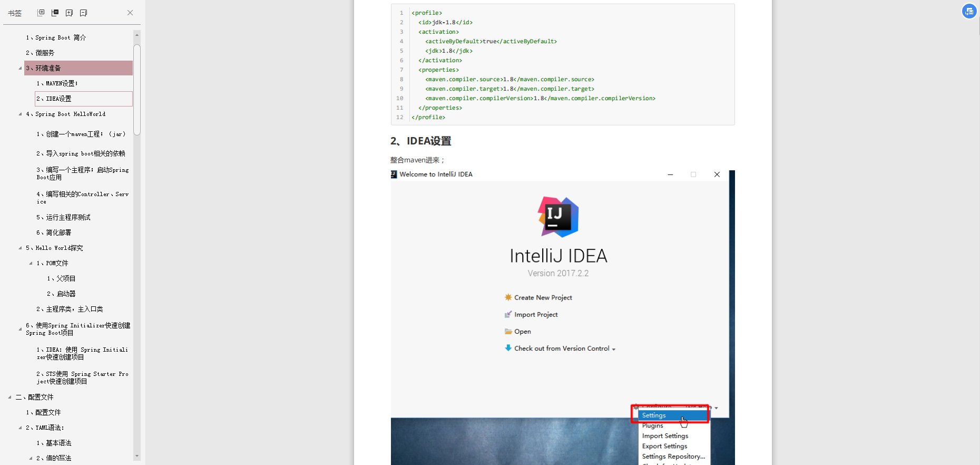Choose Settings in the Configure menu
This screenshot has height=465, width=980.
coord(673,415)
